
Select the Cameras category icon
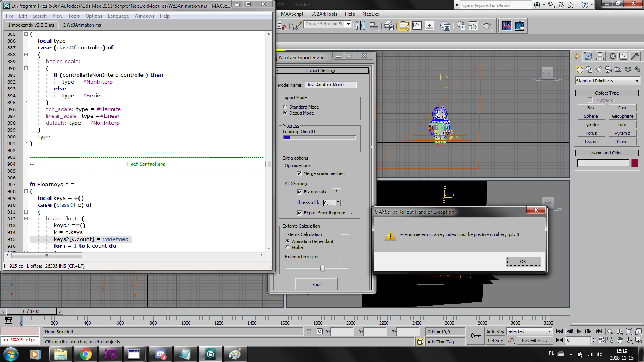click(x=609, y=70)
